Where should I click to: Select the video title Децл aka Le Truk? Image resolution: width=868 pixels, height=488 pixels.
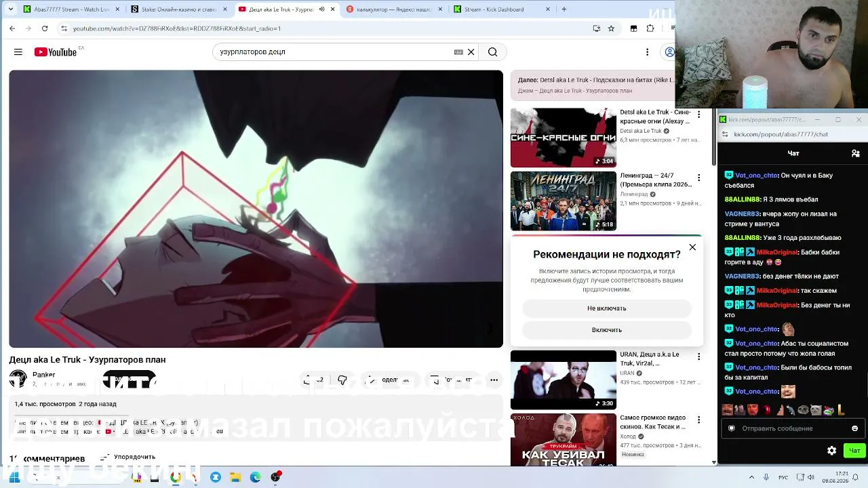coord(87,360)
